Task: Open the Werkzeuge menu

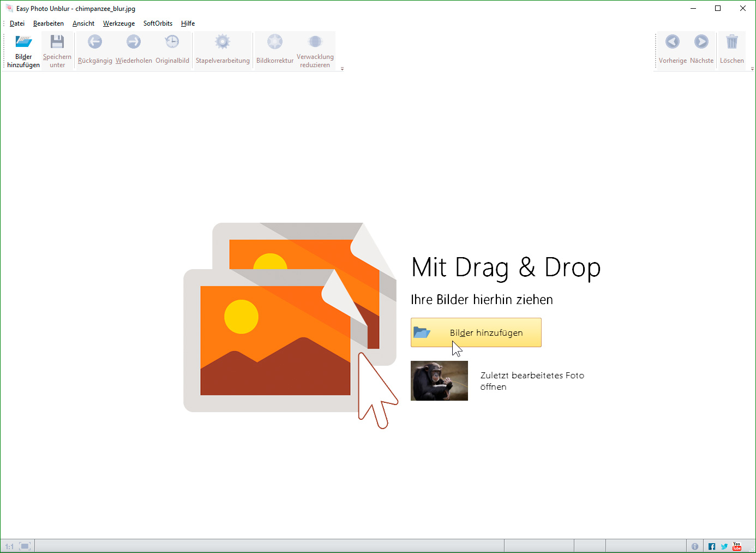Action: click(x=119, y=23)
